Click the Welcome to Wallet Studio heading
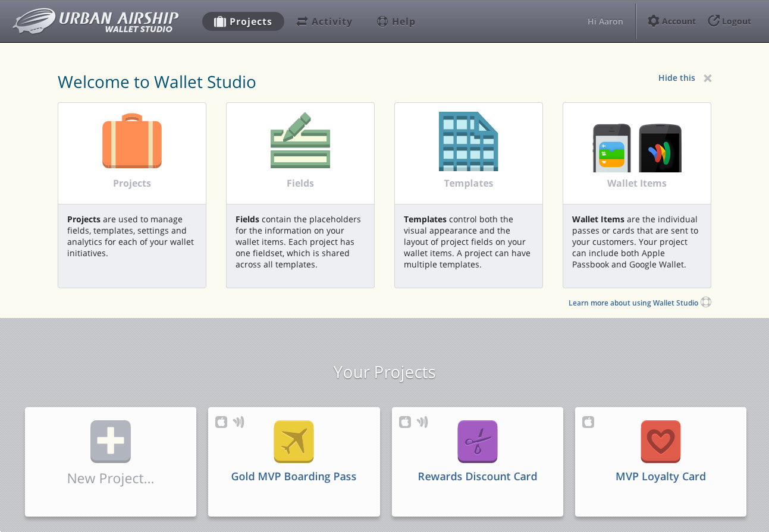The image size is (769, 532). tap(157, 82)
